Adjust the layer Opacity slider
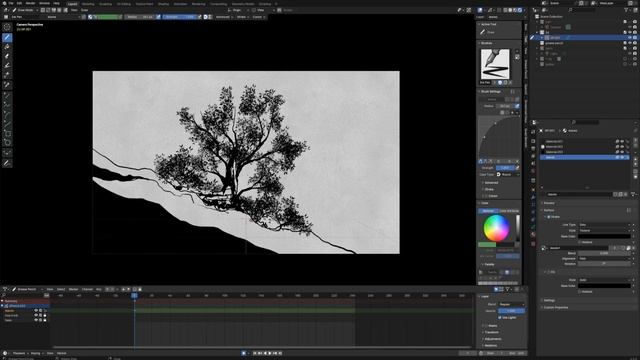Screen dimensions: 640x360 [511, 311]
